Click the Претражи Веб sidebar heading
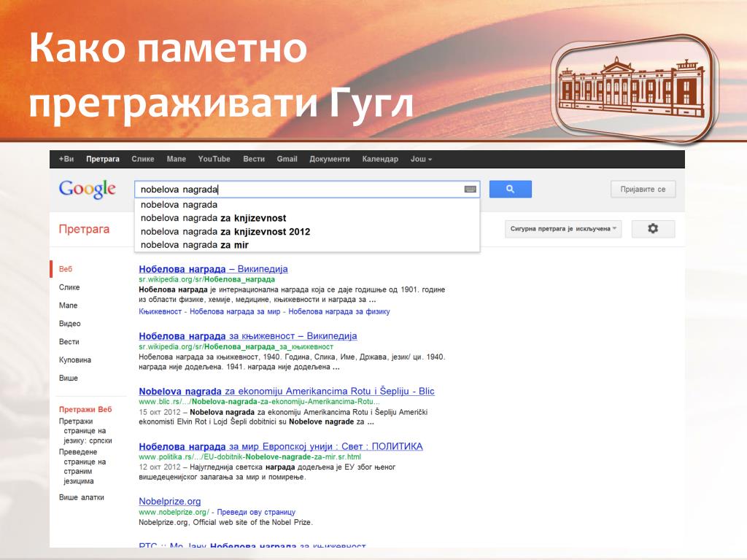 85,409
